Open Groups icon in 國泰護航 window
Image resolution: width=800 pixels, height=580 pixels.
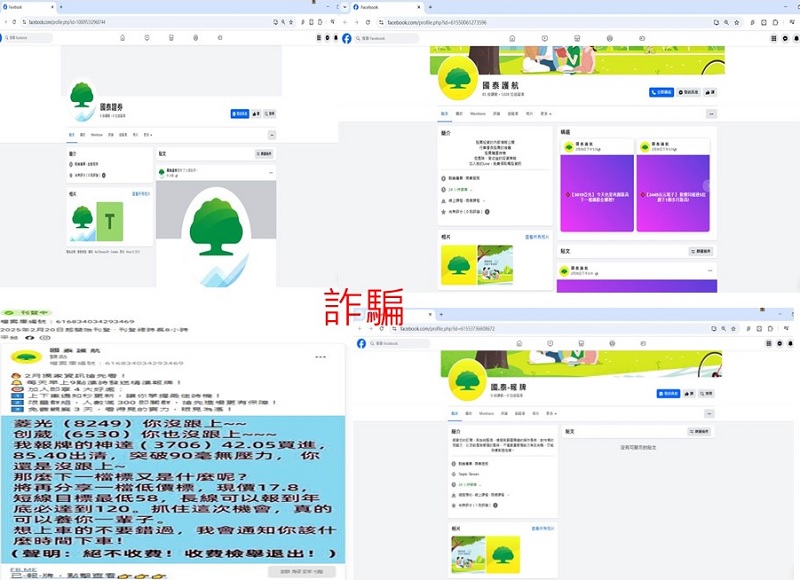[x=610, y=38]
